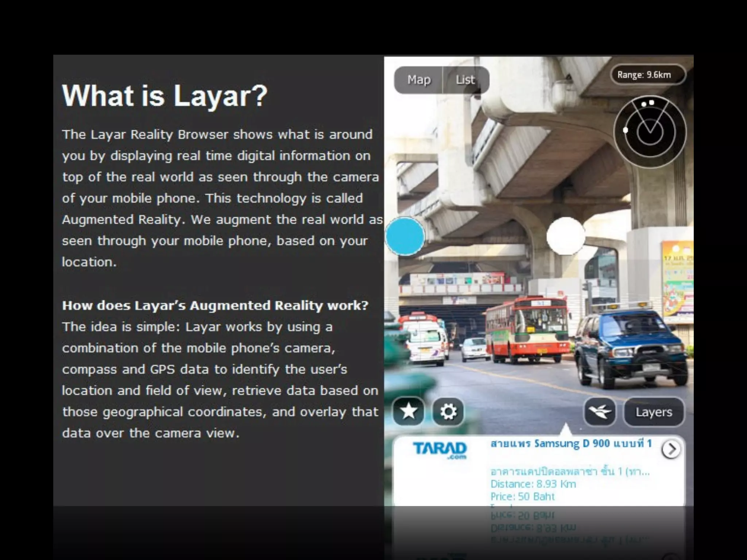Open the gear settings icon
Screen dimensions: 747x560
click(x=448, y=412)
